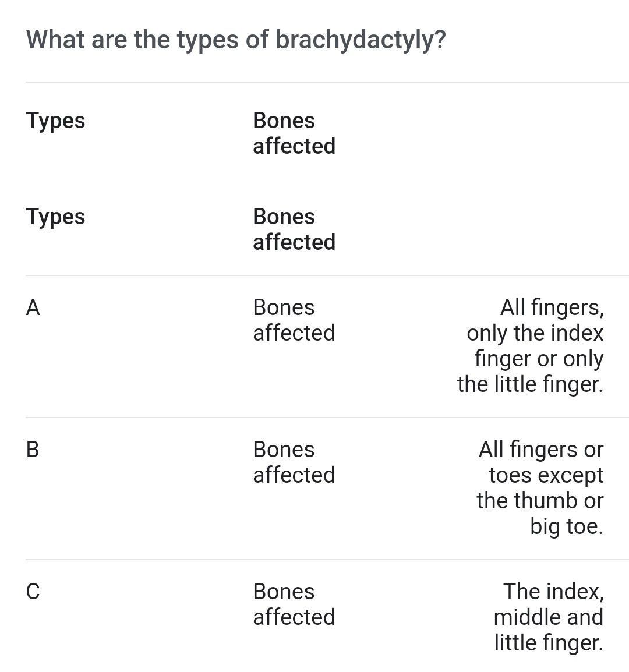Select the type 'C' cell
629x672 pixels.
coord(33,592)
